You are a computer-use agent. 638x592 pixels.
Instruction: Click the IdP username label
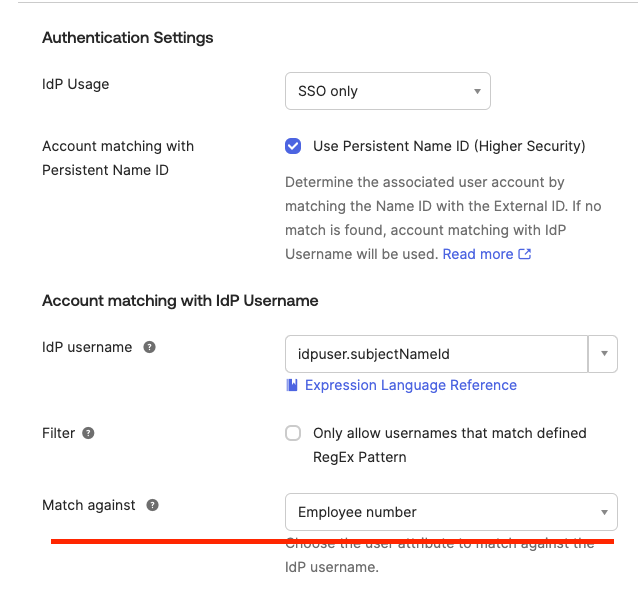point(87,347)
